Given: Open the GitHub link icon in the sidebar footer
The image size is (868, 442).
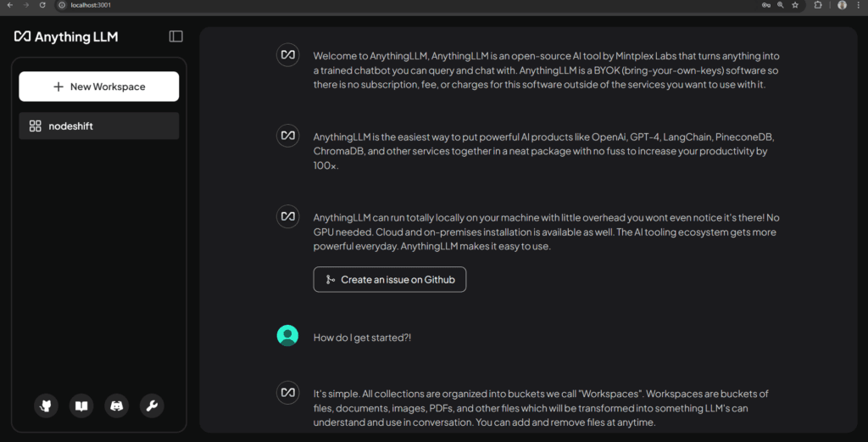Looking at the screenshot, I should [46, 406].
